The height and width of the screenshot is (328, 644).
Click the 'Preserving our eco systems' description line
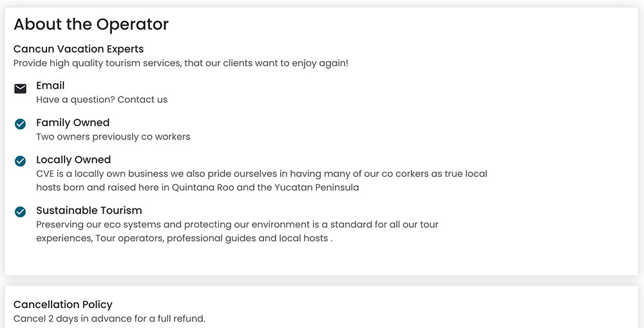tap(237, 224)
